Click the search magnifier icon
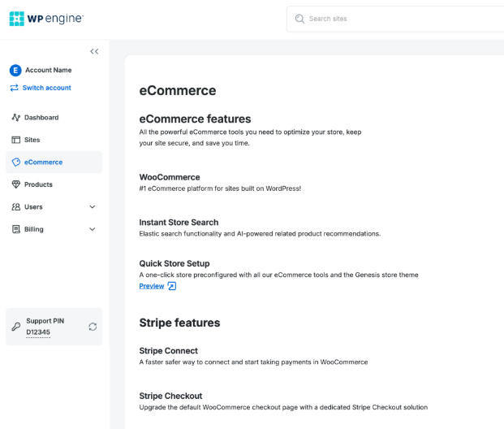The width and height of the screenshot is (504, 429). pos(299,19)
